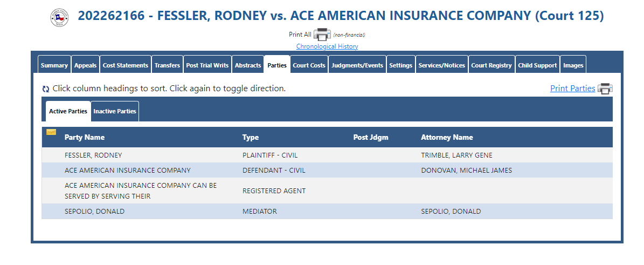Select the Active Parties tab

68,111
